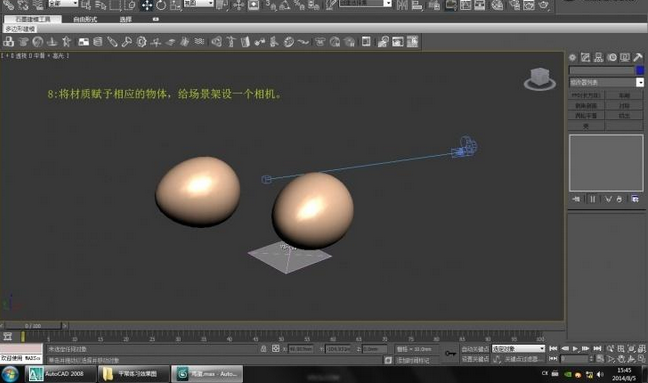Open the Hierarchy command panel tab
Image resolution: width=648 pixels, height=383 pixels.
[598, 58]
